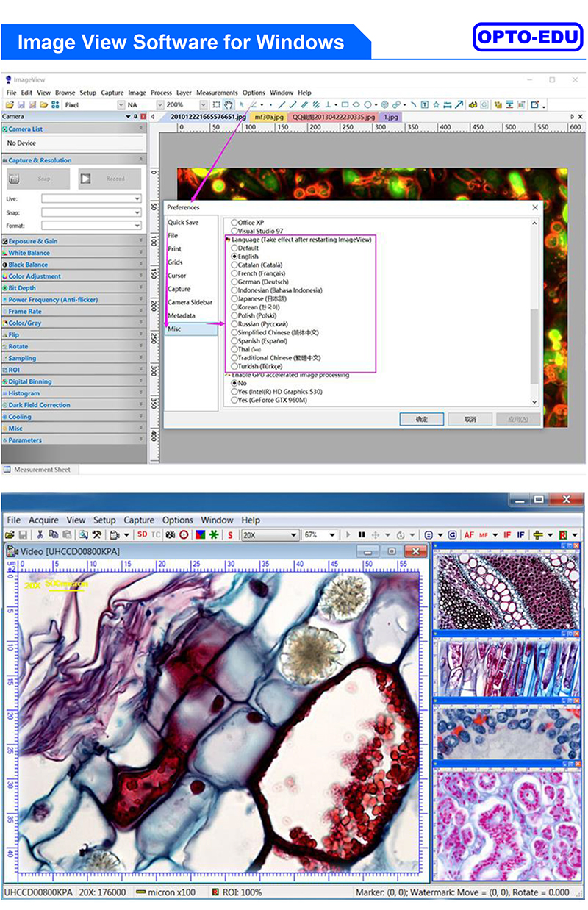Open the Measurements menu
This screenshot has height=910, width=588.
coord(217,93)
